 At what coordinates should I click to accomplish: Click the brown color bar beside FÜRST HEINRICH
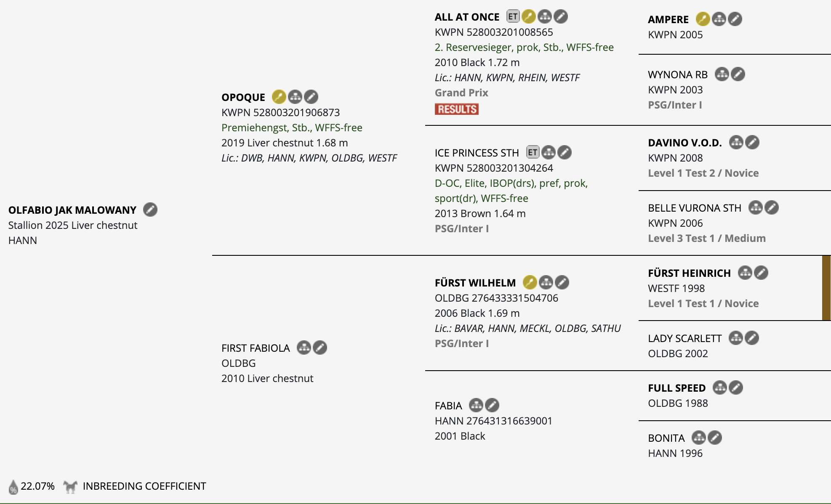pos(826,288)
